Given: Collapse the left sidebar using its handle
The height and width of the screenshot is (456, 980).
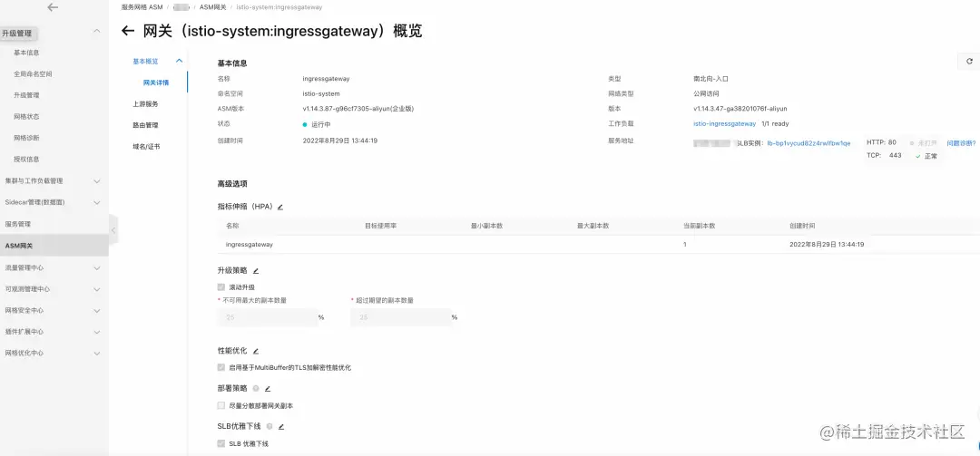Looking at the screenshot, I should point(113,230).
